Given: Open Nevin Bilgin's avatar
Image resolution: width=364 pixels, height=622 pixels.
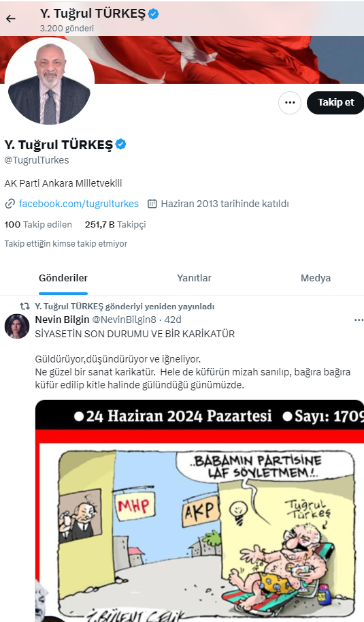Looking at the screenshot, I should click(17, 326).
